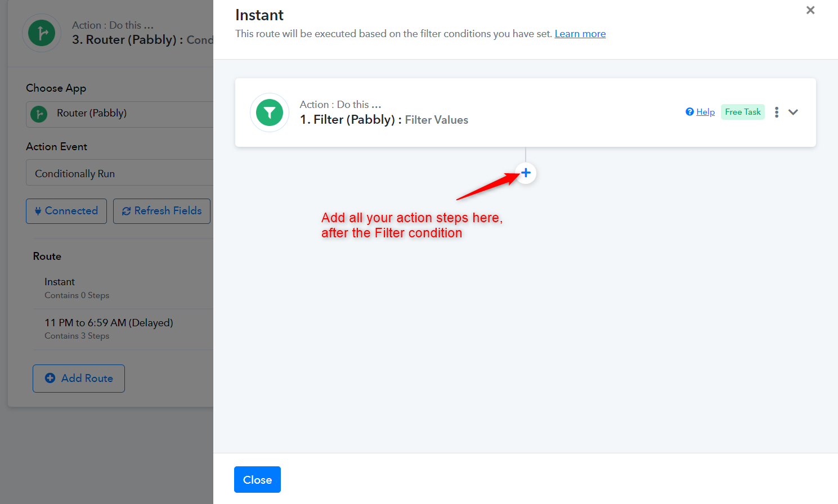Close the Instant panel with the X icon
Image resolution: width=838 pixels, height=504 pixels.
pos(810,10)
